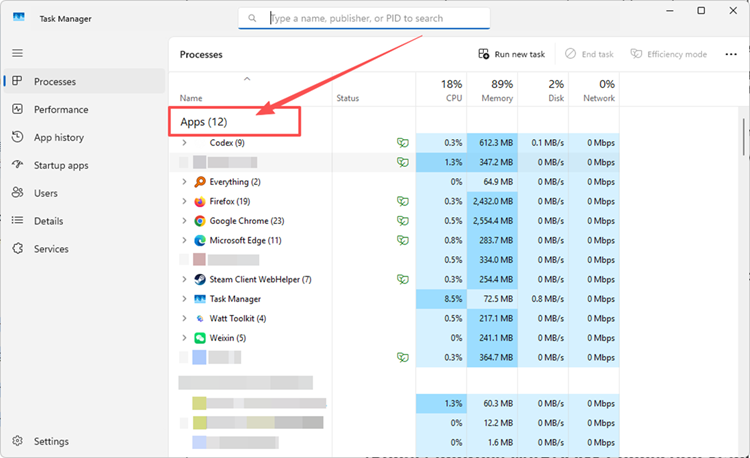Expand the Weixin (5) process group

click(184, 338)
